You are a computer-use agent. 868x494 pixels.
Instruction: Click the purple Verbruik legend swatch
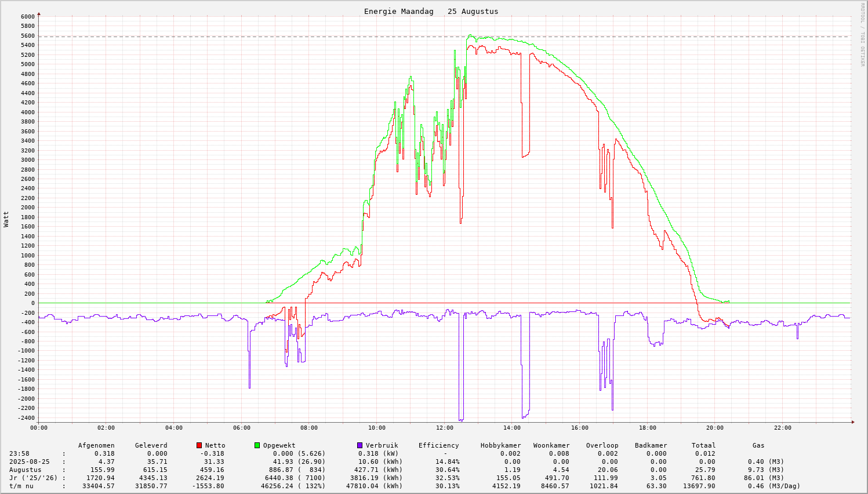(359, 445)
